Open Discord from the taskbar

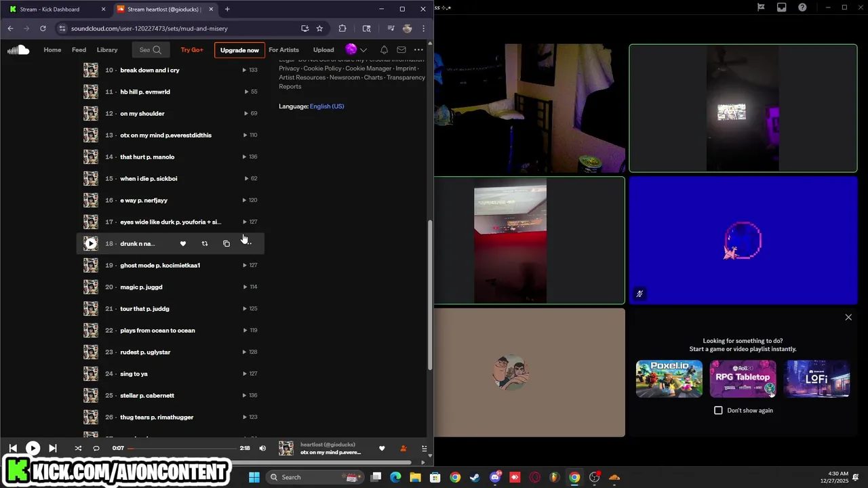495,477
